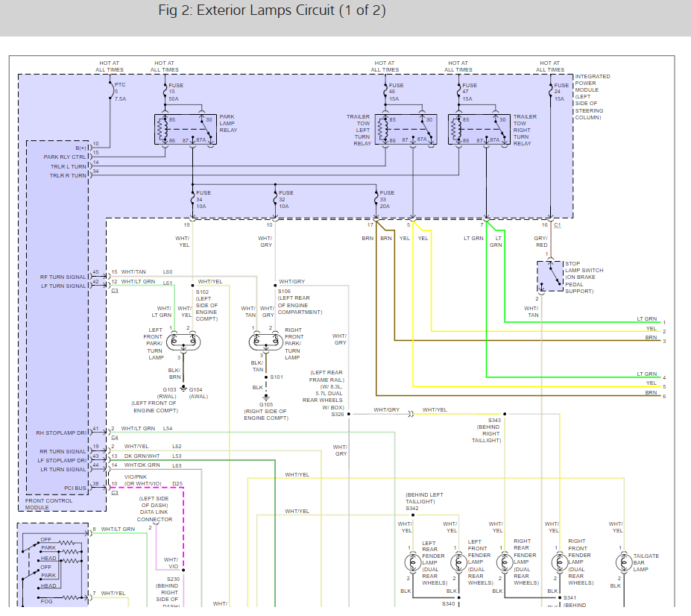Screen dimensions: 691x616
Task: Click the C4 connector label
Action: [x=115, y=438]
